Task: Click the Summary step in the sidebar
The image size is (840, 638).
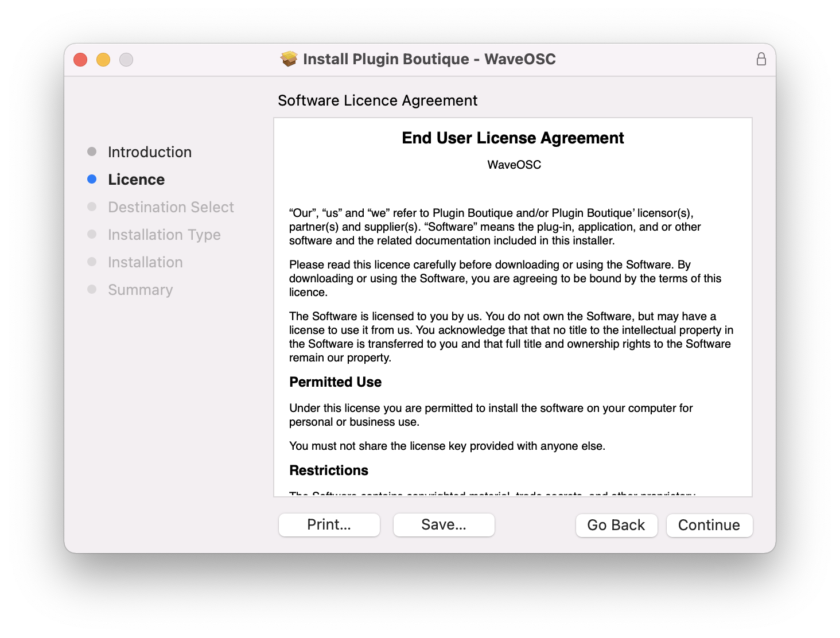Action: click(x=140, y=290)
